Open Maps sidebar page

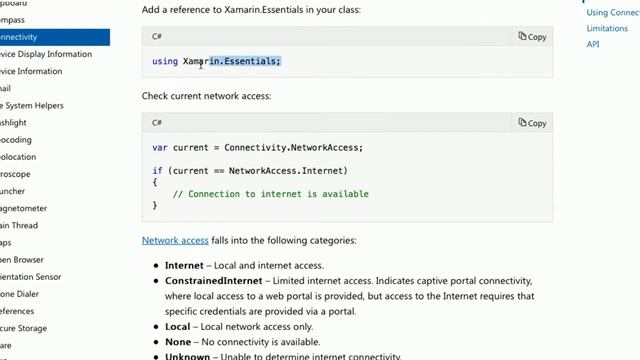point(6,242)
